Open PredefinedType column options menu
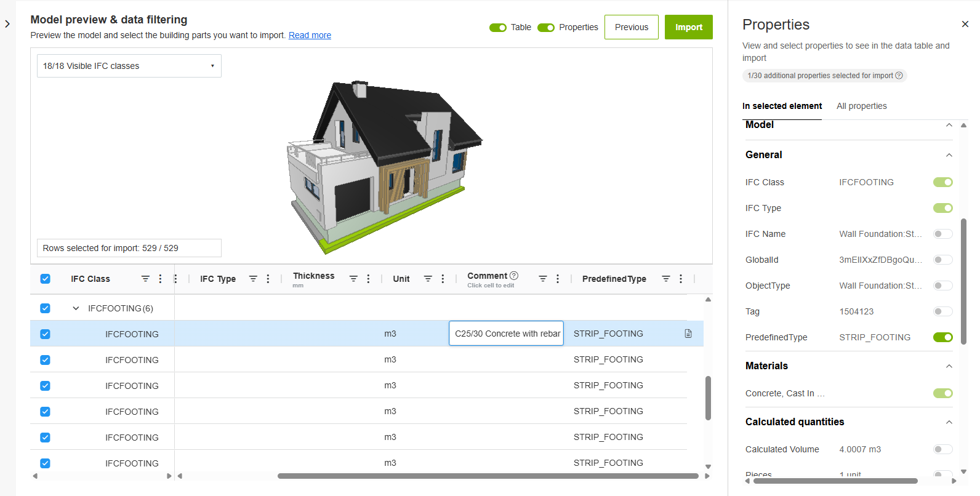 coord(681,279)
